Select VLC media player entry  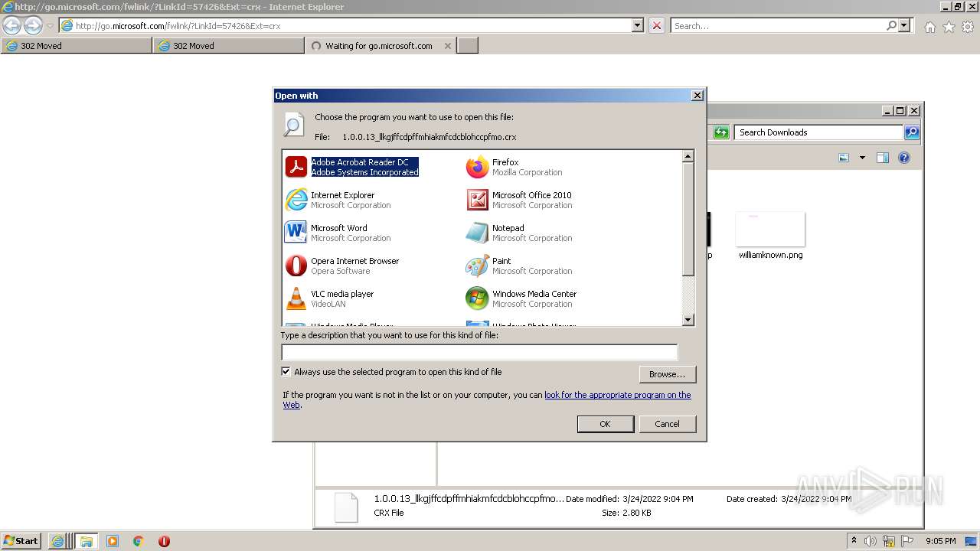click(330, 298)
